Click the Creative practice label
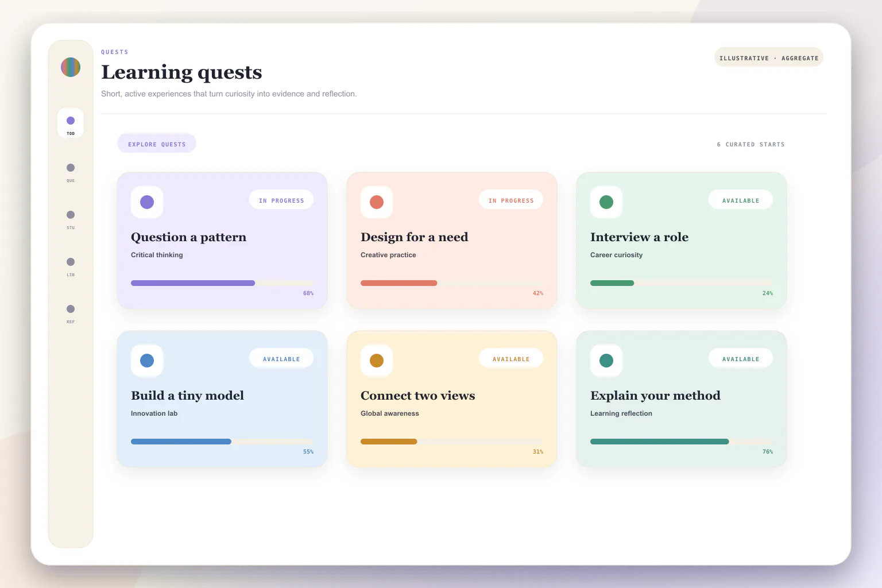 (388, 255)
